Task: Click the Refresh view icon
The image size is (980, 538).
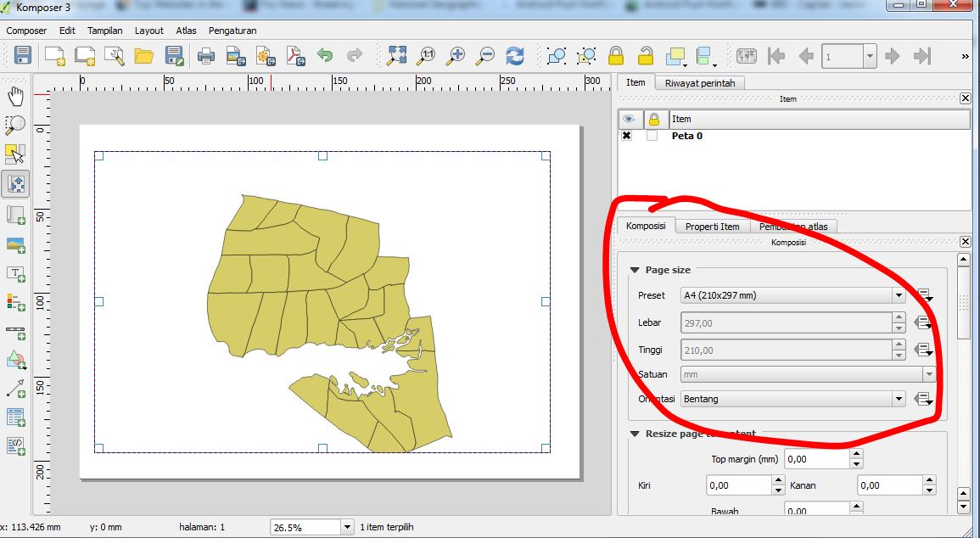Action: [513, 55]
